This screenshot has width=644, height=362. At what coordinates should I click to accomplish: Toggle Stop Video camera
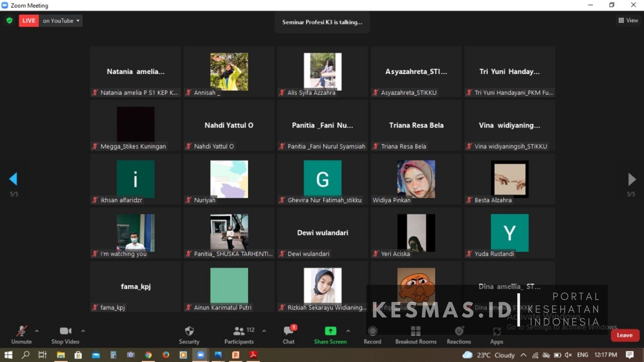coord(65,331)
